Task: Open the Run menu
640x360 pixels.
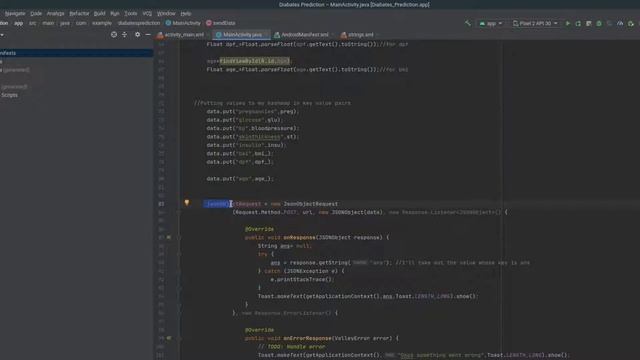Action: [115, 13]
